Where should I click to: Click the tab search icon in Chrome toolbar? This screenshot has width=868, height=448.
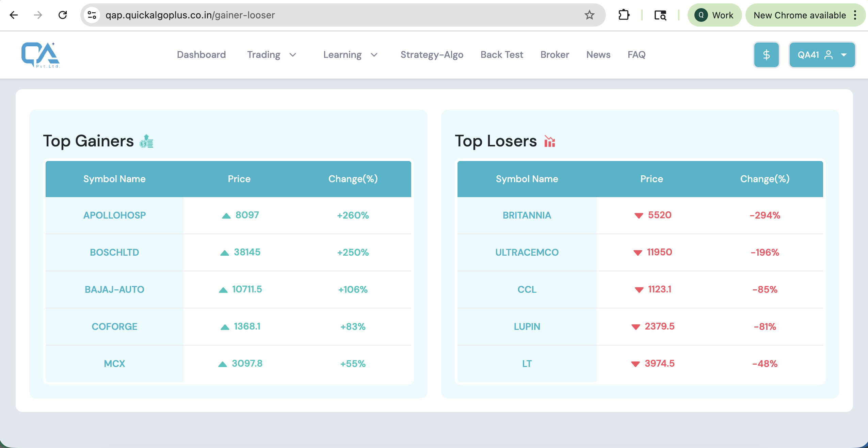[660, 15]
